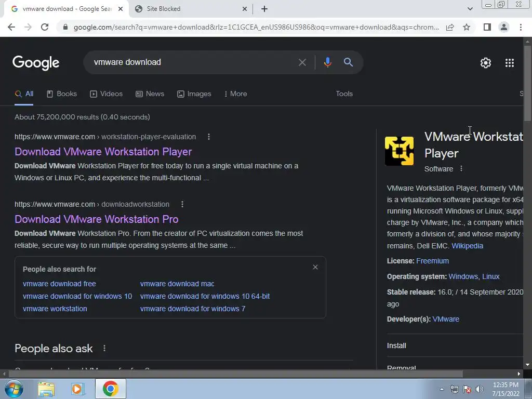Open the network tray icon

pyautogui.click(x=454, y=389)
